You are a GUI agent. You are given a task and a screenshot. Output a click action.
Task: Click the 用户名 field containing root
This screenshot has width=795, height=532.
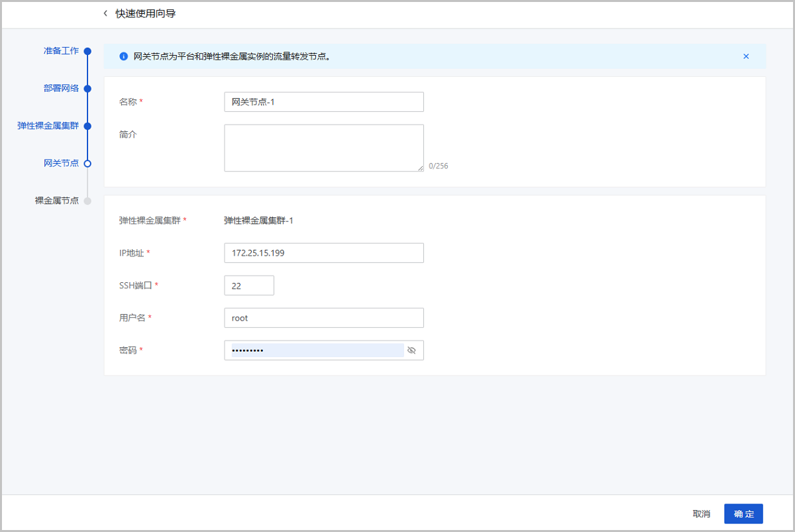[323, 318]
